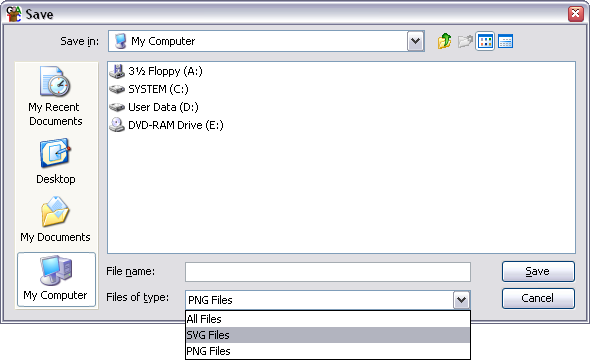Open My Recent Documents shortcut
This screenshot has height=360, width=590.
tap(55, 96)
